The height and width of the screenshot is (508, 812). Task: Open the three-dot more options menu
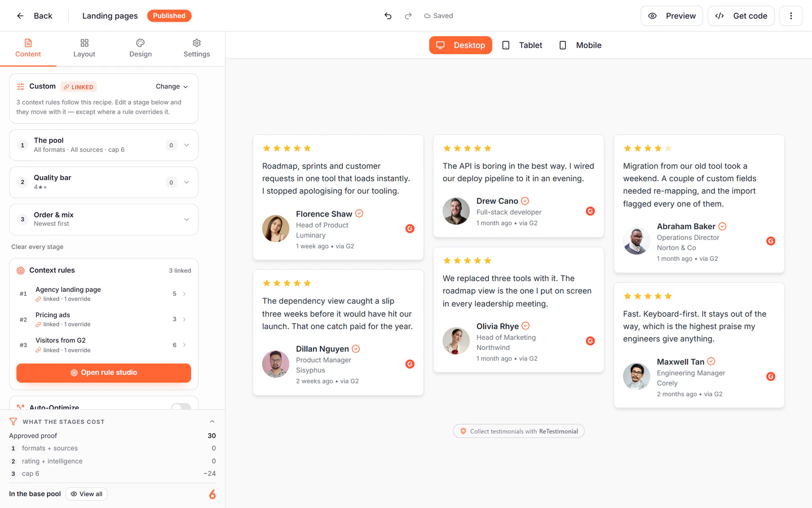(791, 16)
